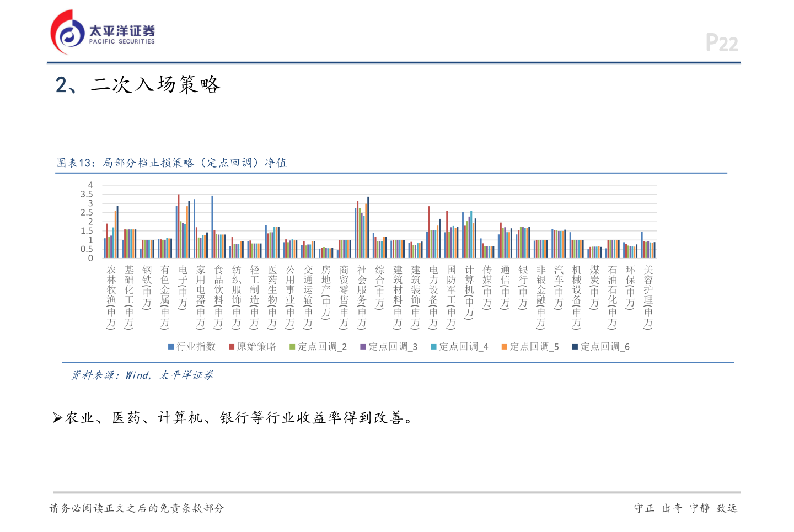Click the 家用电器 axis label

201,297
